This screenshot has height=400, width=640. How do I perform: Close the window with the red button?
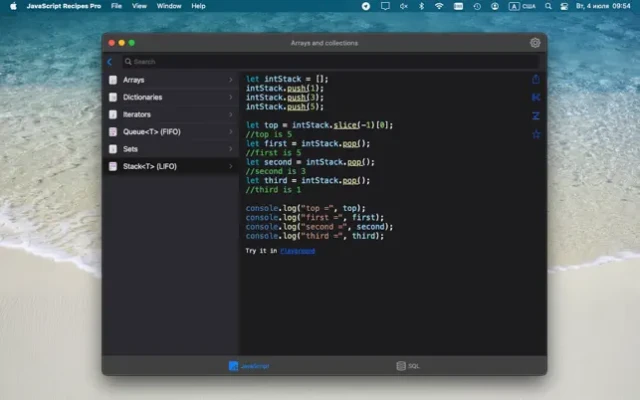pos(112,43)
